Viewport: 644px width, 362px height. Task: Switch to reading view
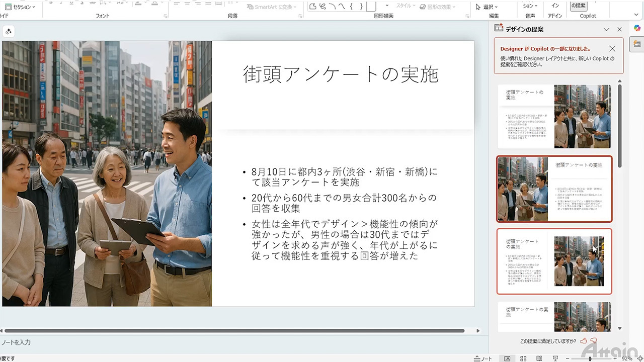click(x=539, y=358)
